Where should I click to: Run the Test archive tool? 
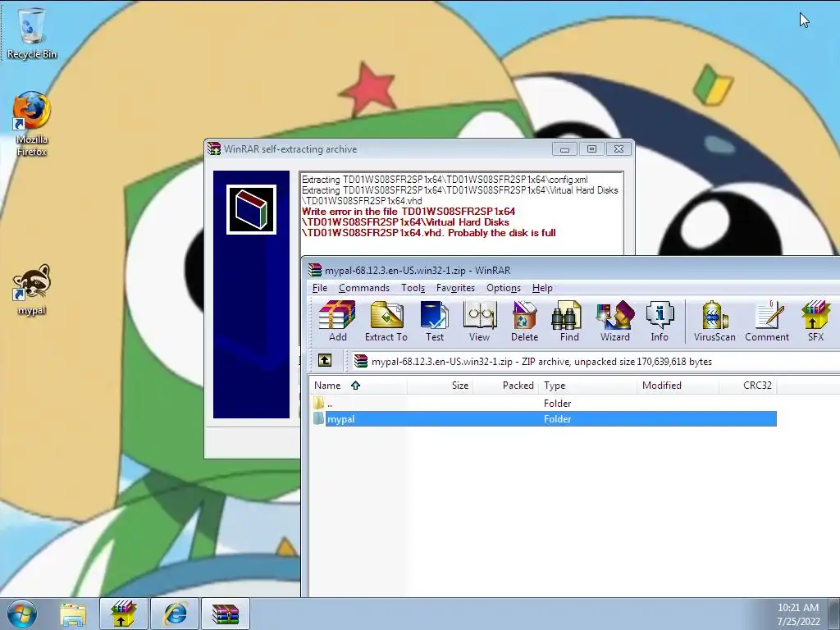tap(435, 321)
